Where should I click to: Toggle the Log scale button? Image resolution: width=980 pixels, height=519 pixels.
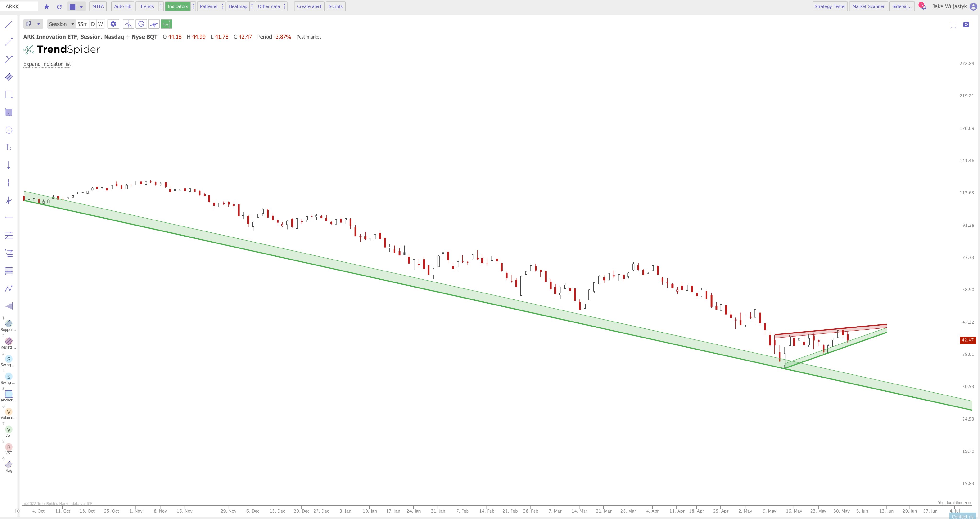pyautogui.click(x=166, y=24)
